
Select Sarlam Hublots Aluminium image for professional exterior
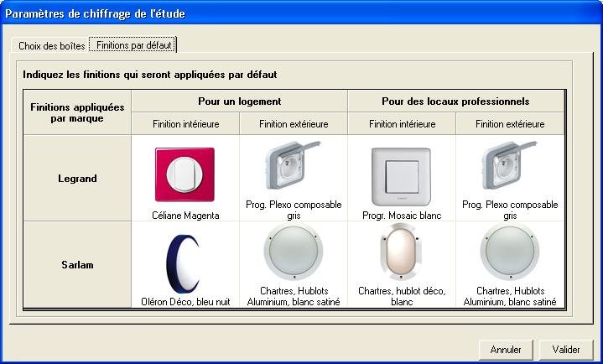(510, 252)
